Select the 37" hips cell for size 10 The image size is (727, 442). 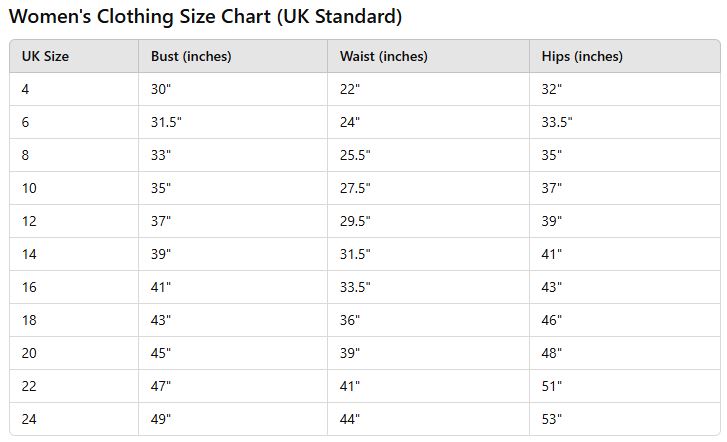click(625, 188)
